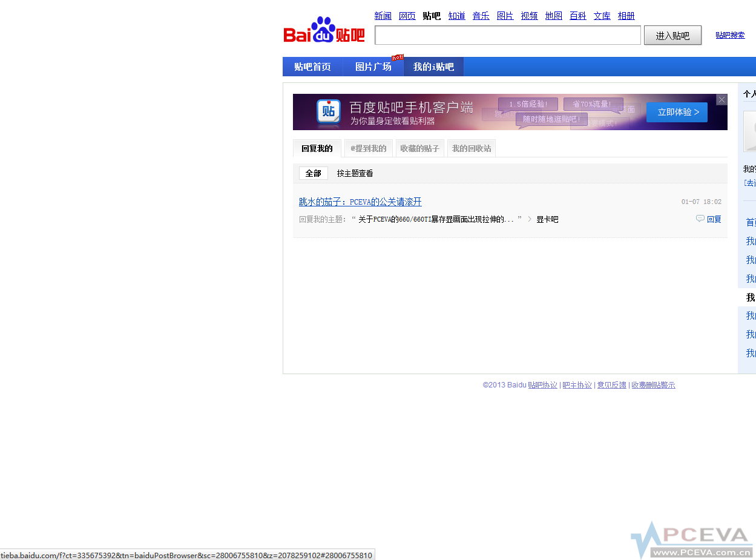Click inside the search input box

(x=507, y=35)
